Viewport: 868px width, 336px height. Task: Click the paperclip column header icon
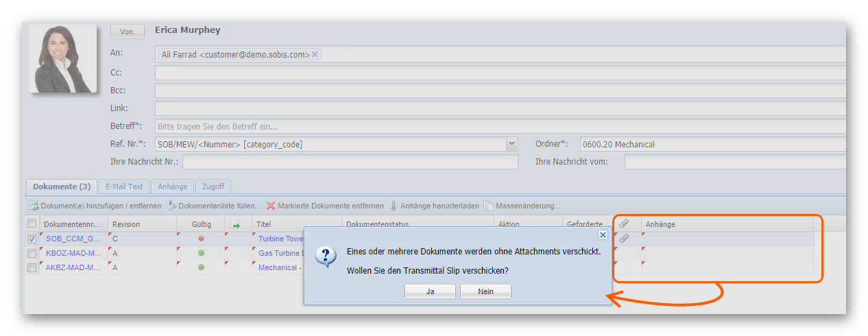click(x=624, y=224)
